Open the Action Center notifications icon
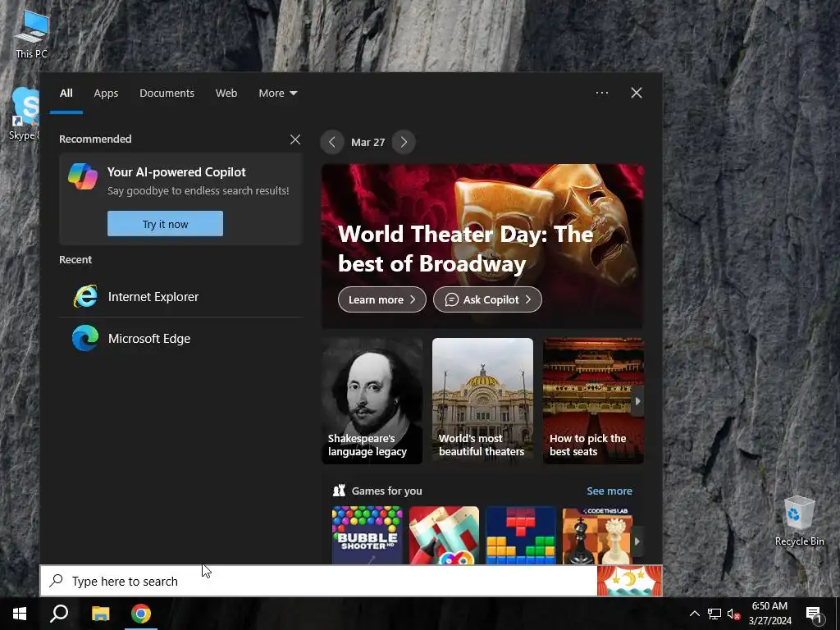The height and width of the screenshot is (630, 840). click(x=814, y=614)
